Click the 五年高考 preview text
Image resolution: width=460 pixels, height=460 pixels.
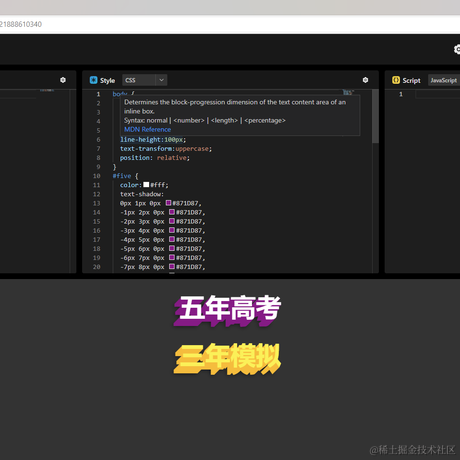(228, 310)
